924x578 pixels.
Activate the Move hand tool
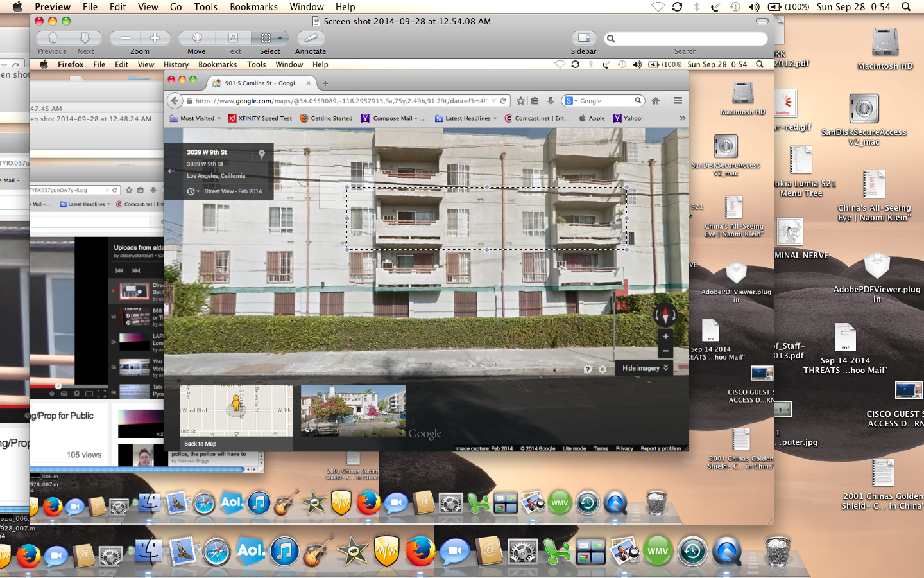[196, 39]
